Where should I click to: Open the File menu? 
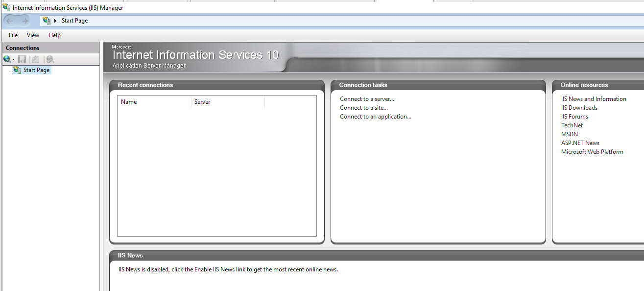12,35
